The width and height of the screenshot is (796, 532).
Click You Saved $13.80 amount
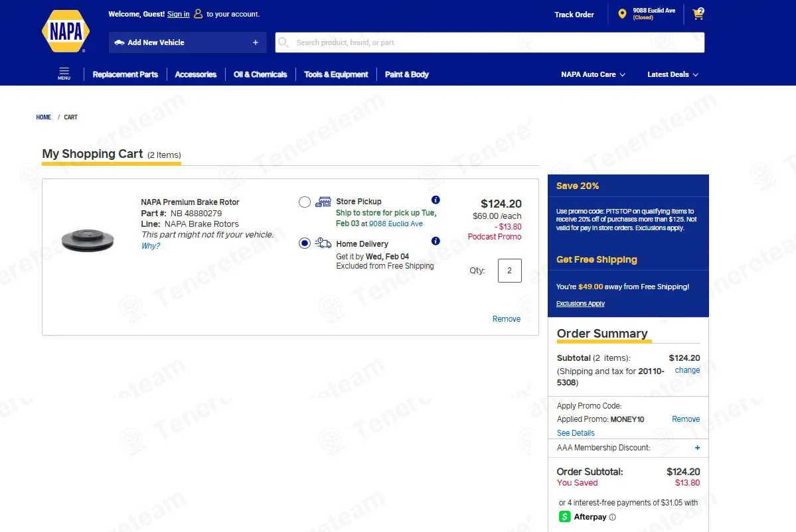[687, 483]
